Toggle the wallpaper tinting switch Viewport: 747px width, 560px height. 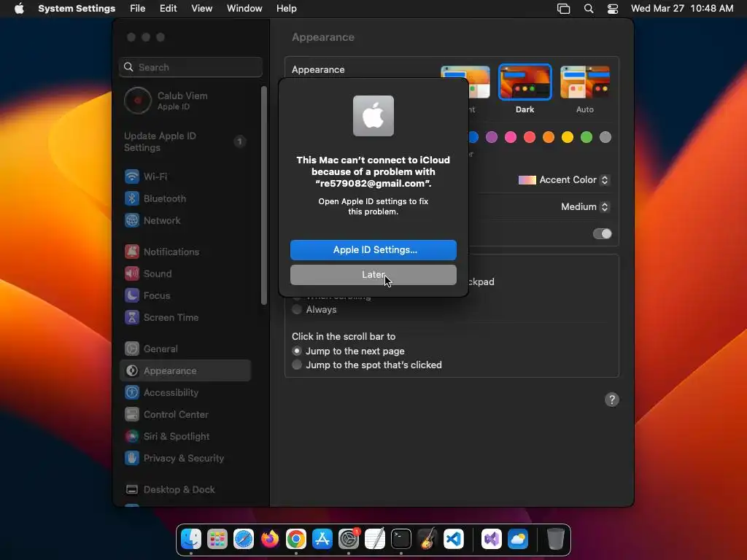point(602,234)
